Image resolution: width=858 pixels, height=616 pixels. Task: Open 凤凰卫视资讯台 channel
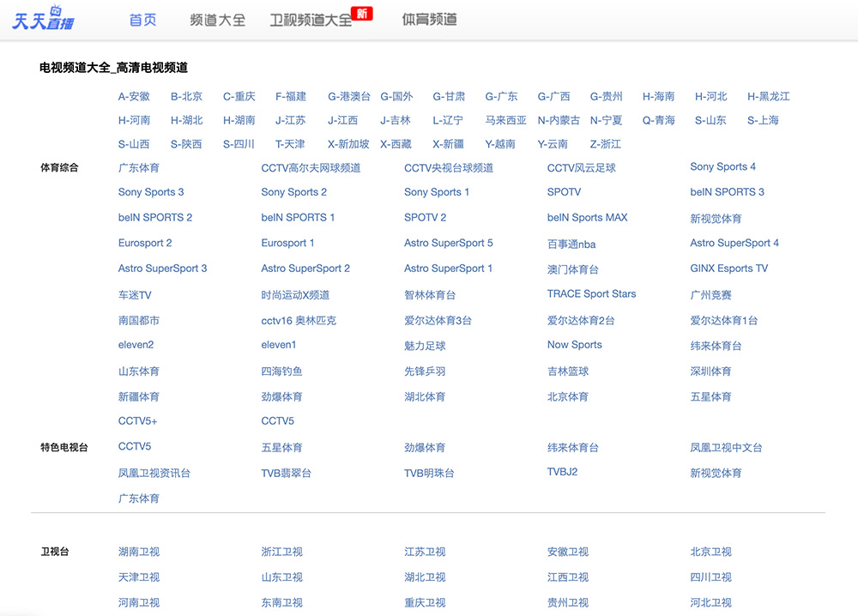click(x=154, y=474)
